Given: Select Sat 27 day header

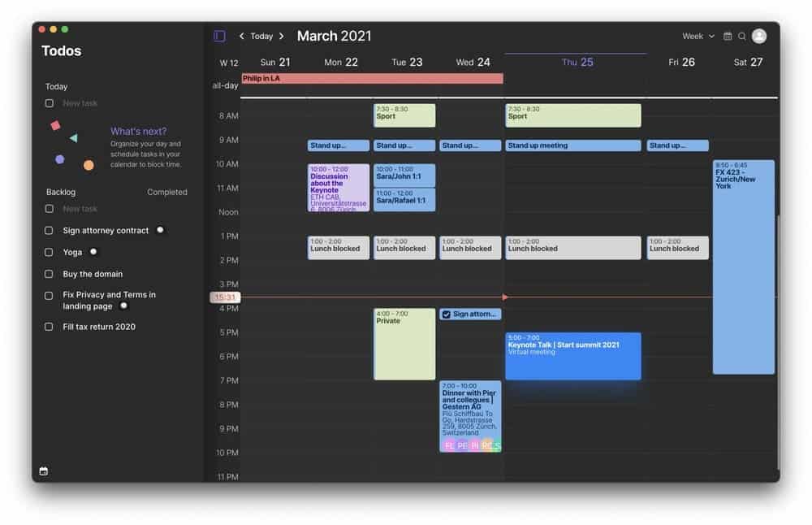Looking at the screenshot, I should pyautogui.click(x=748, y=63).
